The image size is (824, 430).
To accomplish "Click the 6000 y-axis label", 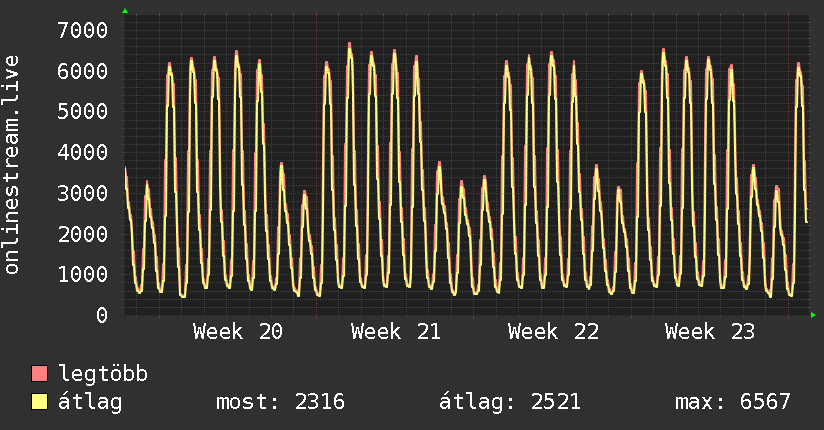I will pos(83,71).
